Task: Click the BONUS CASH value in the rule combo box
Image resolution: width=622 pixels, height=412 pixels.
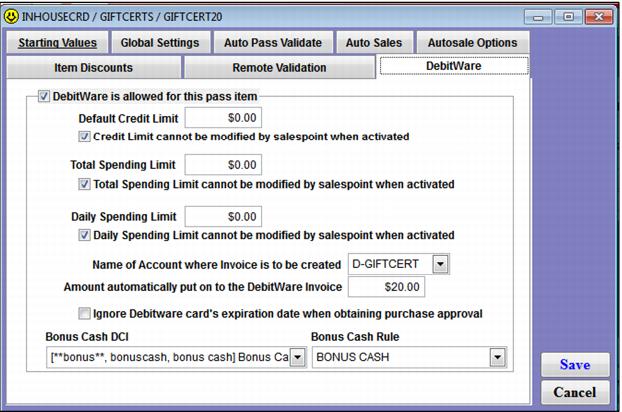Action: [353, 357]
